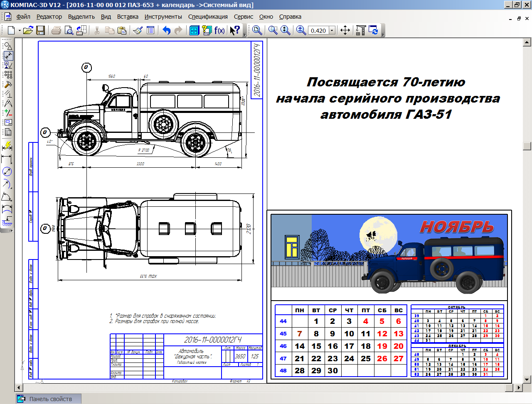Screen dimensions: 532x404
Task: Click the document icon in the menu bar
Action: coord(8,17)
